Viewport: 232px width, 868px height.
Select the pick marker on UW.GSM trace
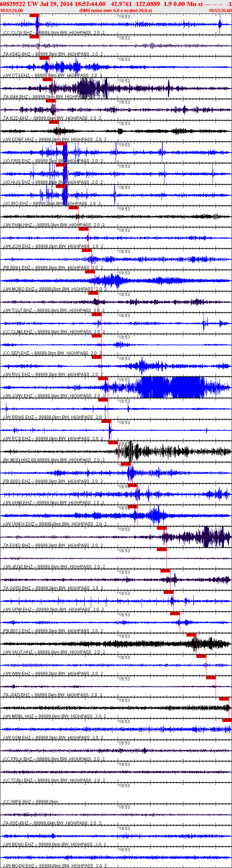227,720
